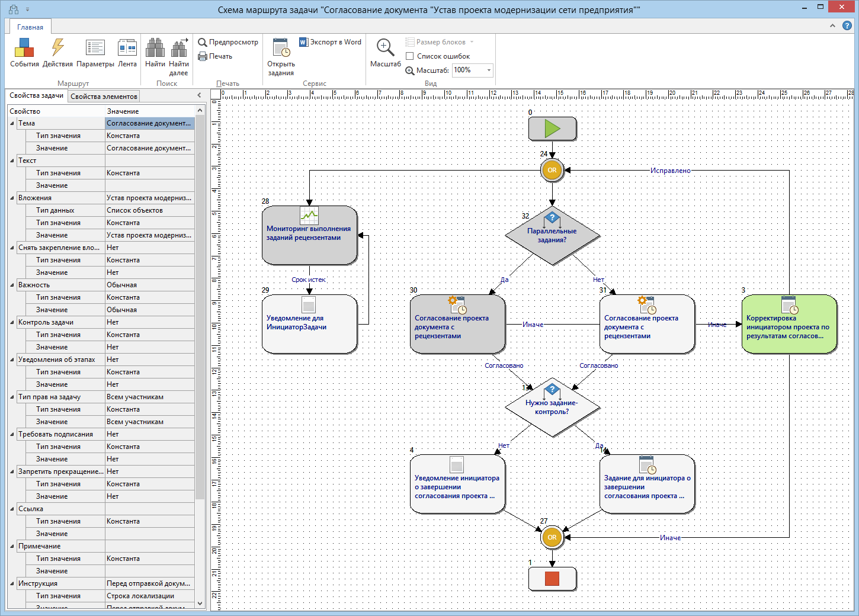
Task: Collapse the Инструкция property group
Action: (12, 583)
